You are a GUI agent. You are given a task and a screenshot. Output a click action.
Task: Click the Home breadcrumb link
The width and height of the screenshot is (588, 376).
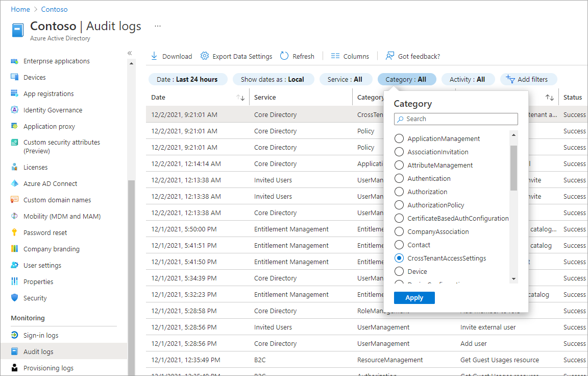pos(20,9)
